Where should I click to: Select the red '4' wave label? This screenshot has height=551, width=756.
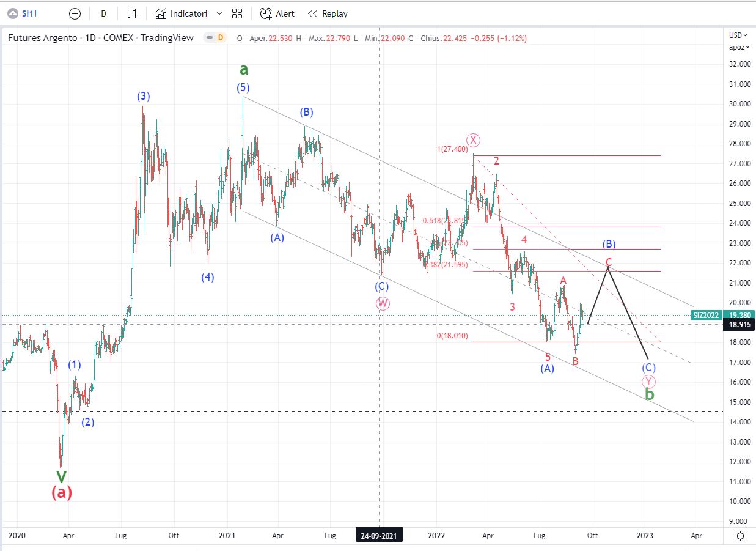tap(524, 240)
